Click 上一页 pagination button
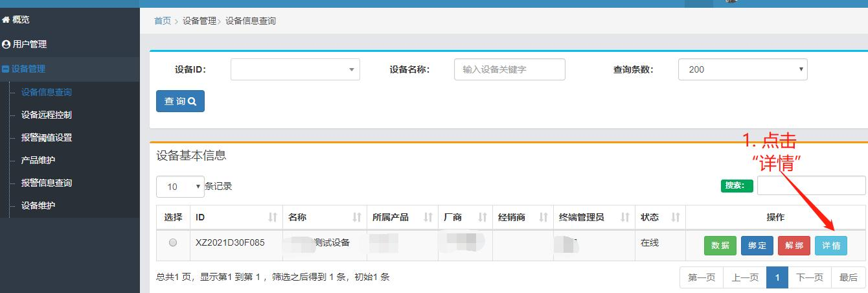 [x=745, y=277]
